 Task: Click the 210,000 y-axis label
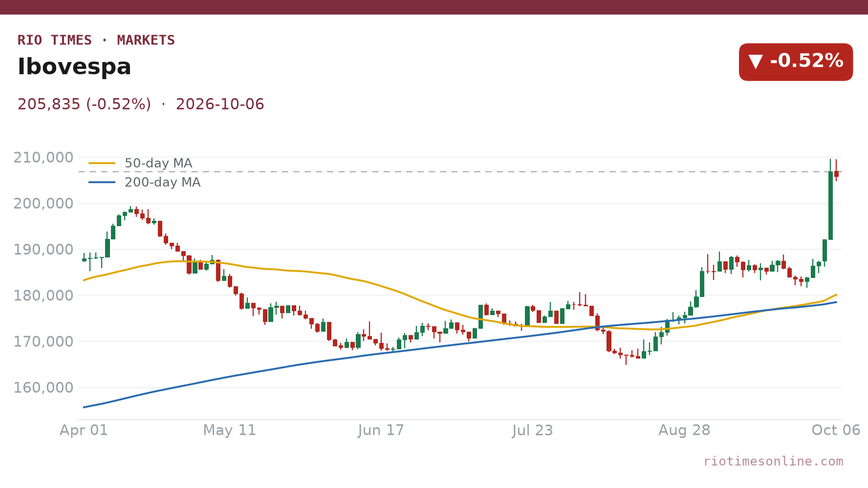[x=43, y=157]
